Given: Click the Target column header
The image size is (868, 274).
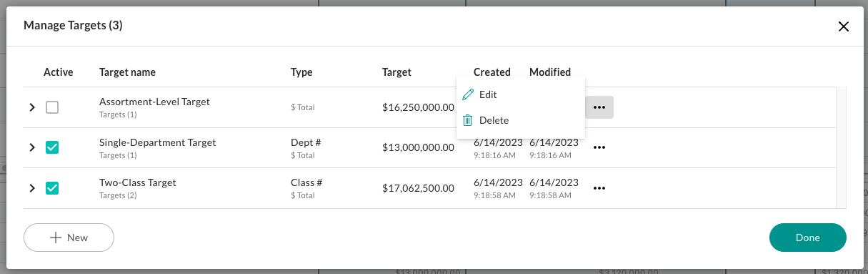Looking at the screenshot, I should coord(396,72).
